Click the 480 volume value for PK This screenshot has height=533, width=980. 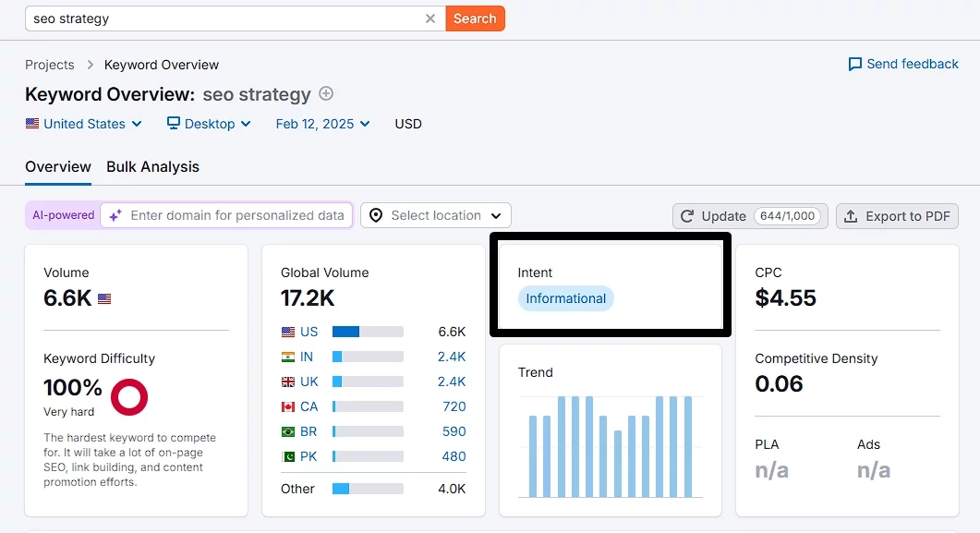point(454,456)
